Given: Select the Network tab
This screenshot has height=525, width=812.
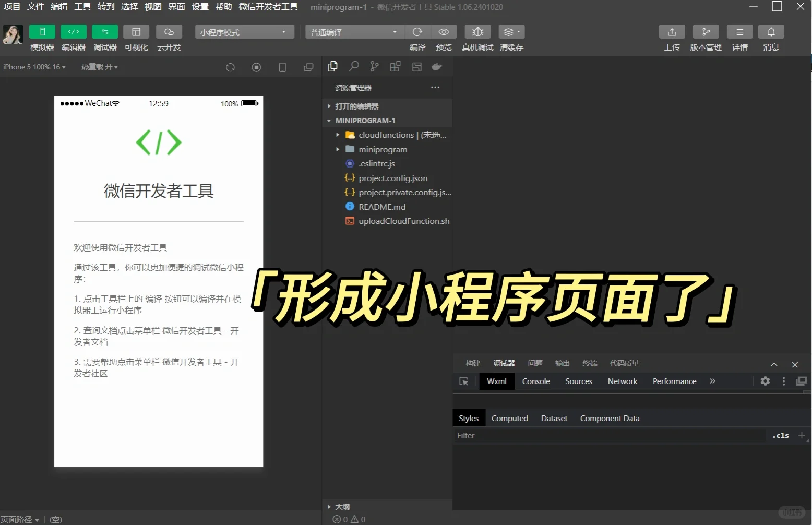Looking at the screenshot, I should pyautogui.click(x=622, y=381).
